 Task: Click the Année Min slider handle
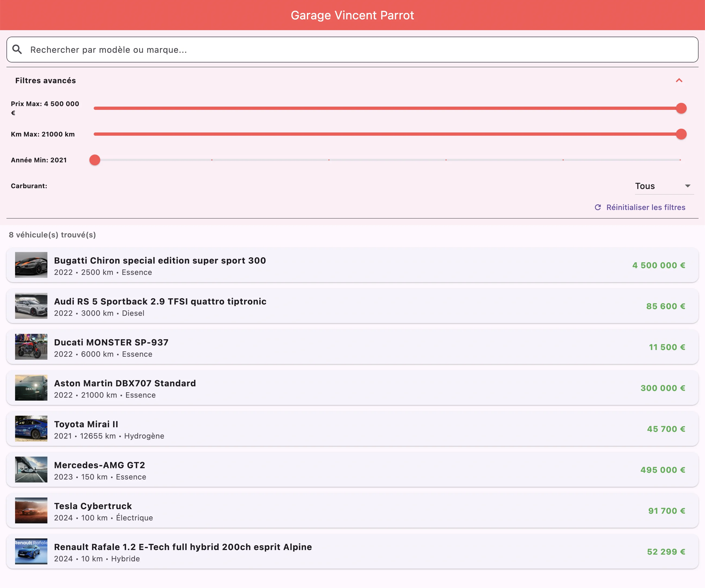point(95,160)
